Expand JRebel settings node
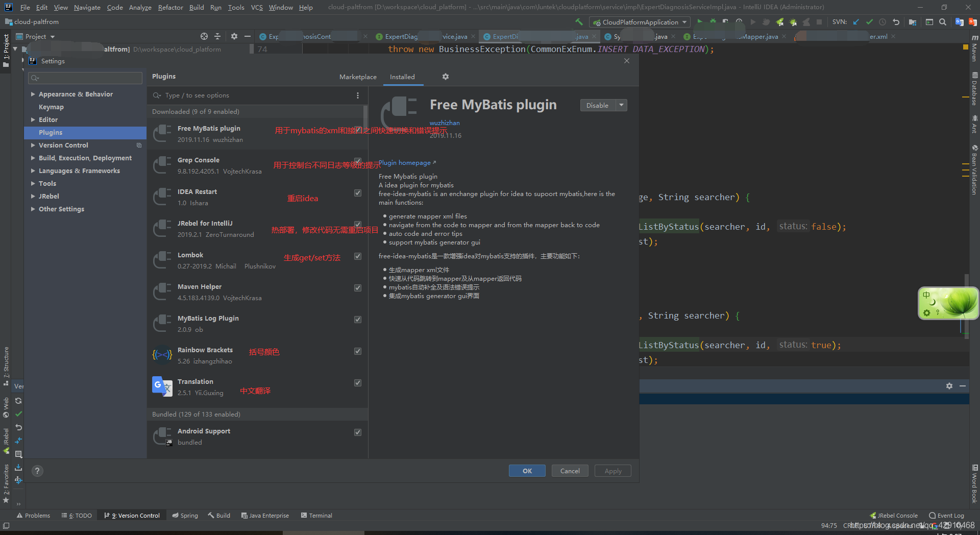Screen dimensions: 980x535 click(33, 197)
